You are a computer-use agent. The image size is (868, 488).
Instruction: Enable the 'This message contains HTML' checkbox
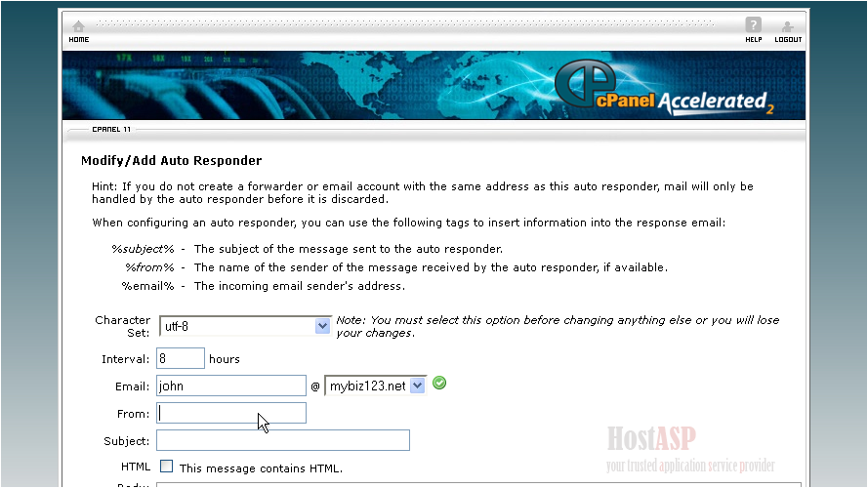[x=167, y=468]
